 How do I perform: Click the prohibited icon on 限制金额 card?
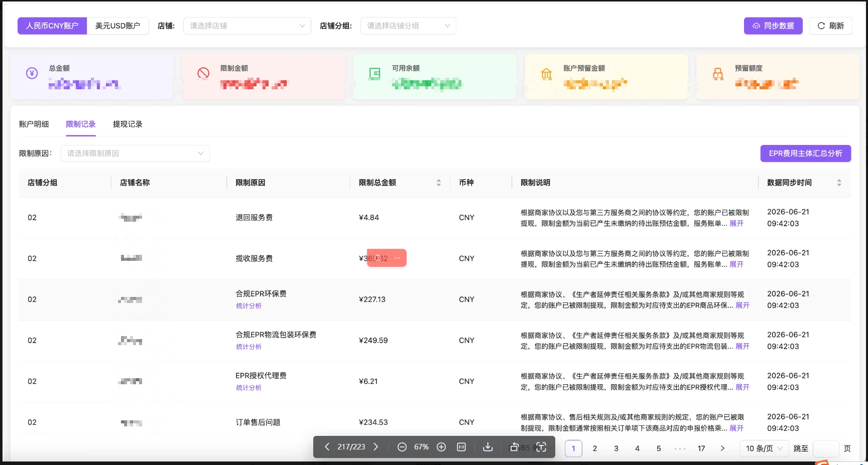pos(203,73)
